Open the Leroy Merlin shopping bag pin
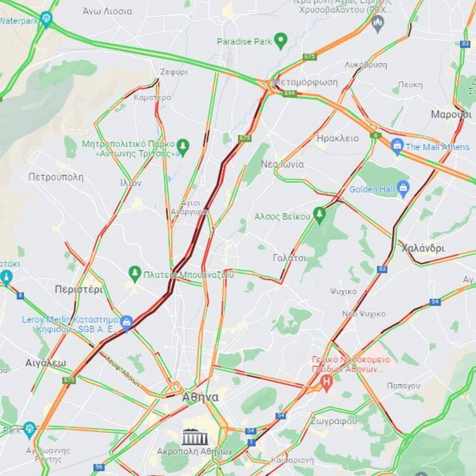Screen dimensions: 476x476 pos(127,323)
